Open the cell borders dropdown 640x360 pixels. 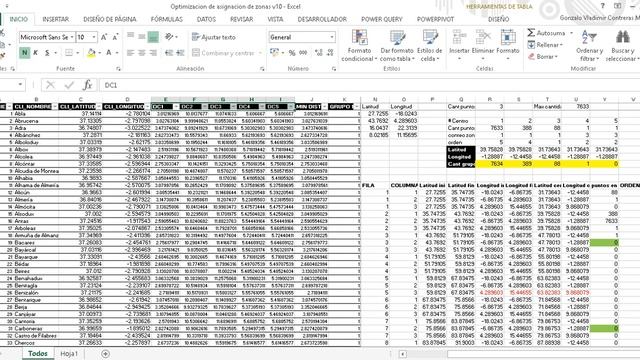coord(78,53)
